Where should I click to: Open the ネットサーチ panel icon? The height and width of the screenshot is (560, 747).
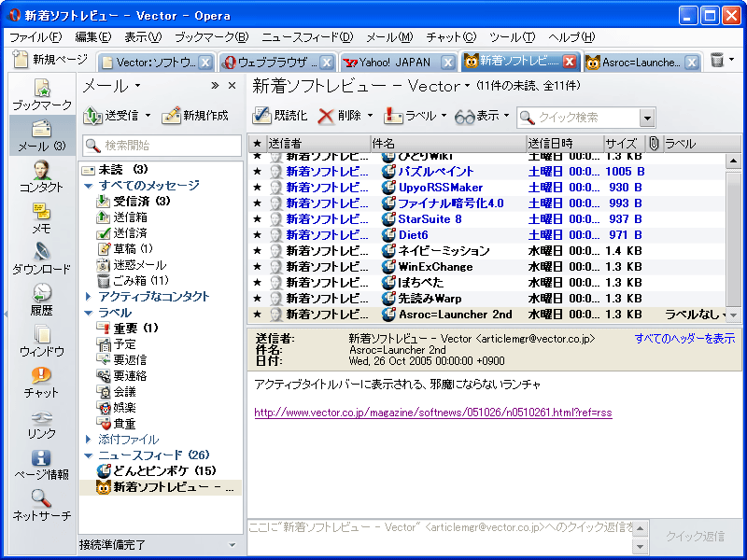41,498
